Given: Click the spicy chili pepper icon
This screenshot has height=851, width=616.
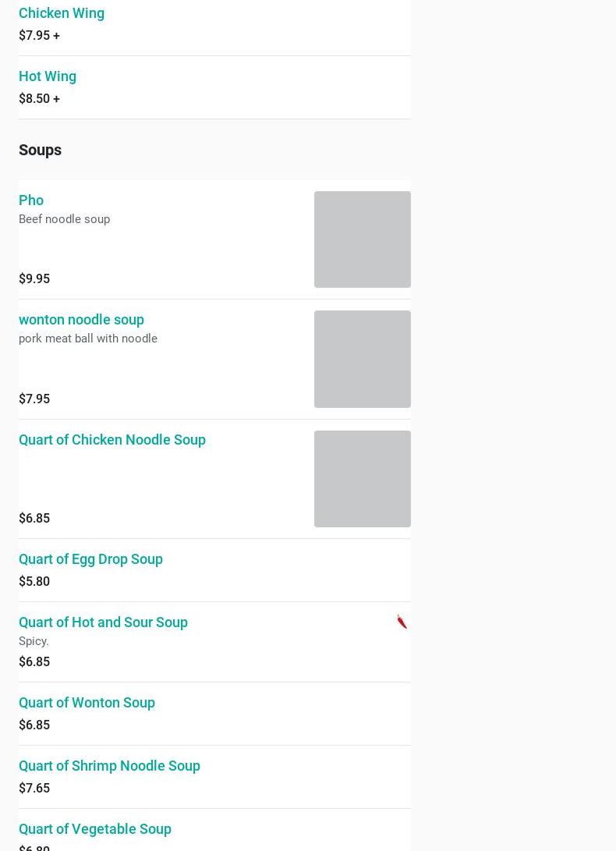Looking at the screenshot, I should pyautogui.click(x=402, y=622).
